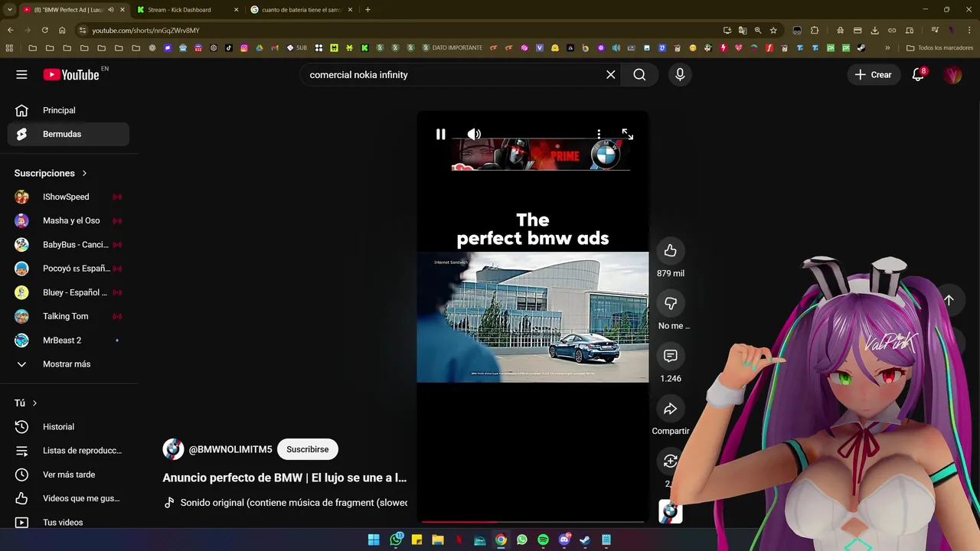Viewport: 980px width, 551px height.
Task: Open the YouTube hamburger guide menu
Action: (21, 74)
